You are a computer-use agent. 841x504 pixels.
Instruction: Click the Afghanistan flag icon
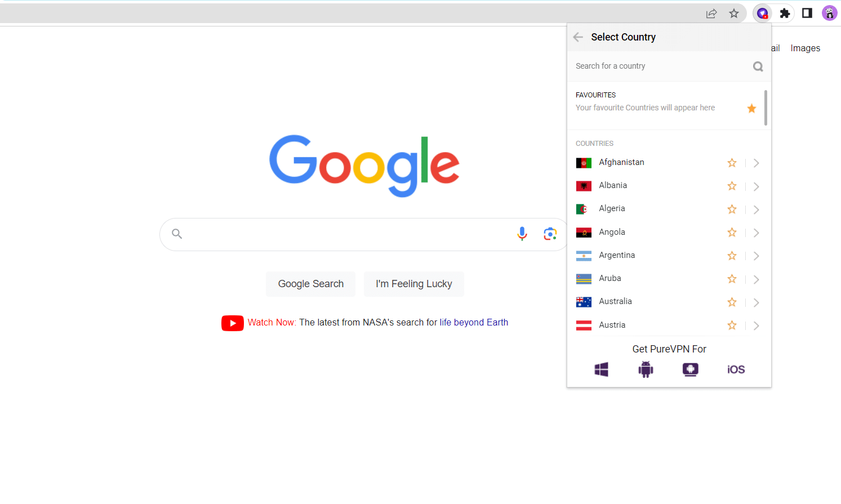click(584, 163)
